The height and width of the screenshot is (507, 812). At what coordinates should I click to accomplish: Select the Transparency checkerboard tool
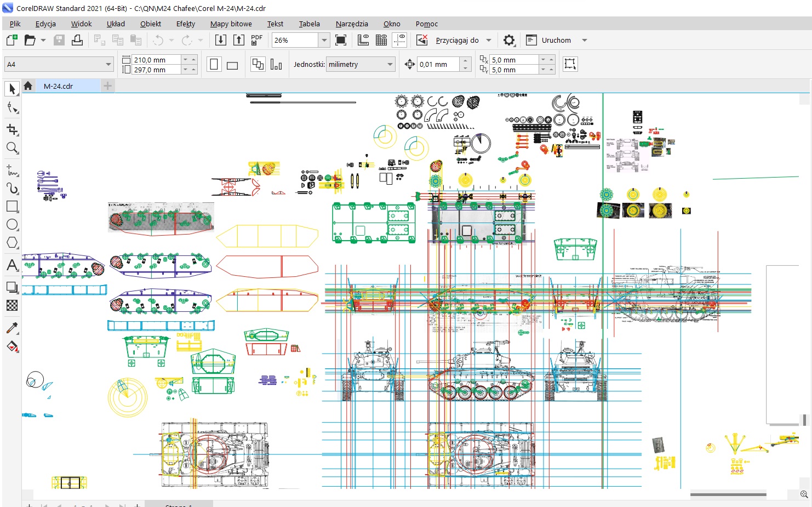pyautogui.click(x=12, y=305)
